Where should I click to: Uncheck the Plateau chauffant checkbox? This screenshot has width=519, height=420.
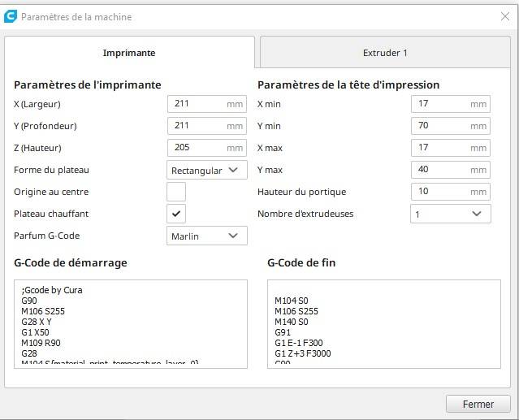coord(176,214)
